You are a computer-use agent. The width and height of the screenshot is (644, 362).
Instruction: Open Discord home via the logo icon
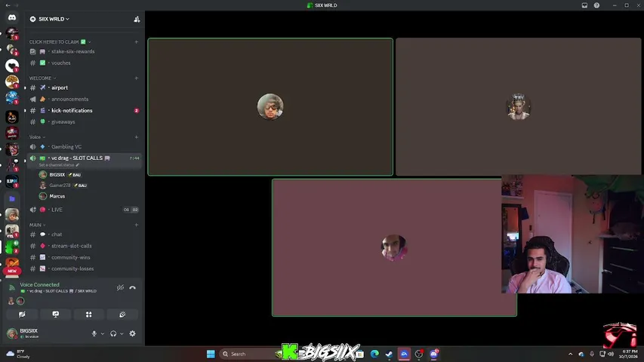pos(12,17)
